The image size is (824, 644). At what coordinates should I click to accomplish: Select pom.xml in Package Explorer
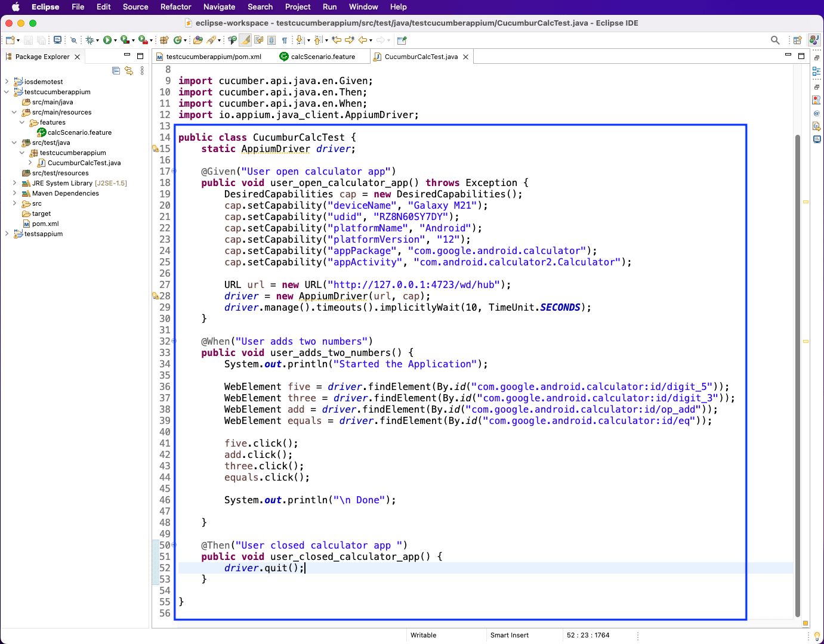click(x=45, y=224)
